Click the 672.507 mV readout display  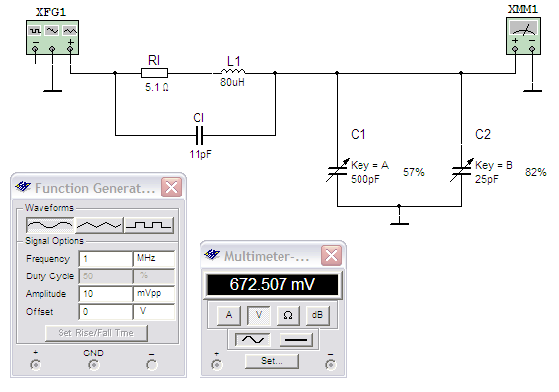pyautogui.click(x=273, y=284)
